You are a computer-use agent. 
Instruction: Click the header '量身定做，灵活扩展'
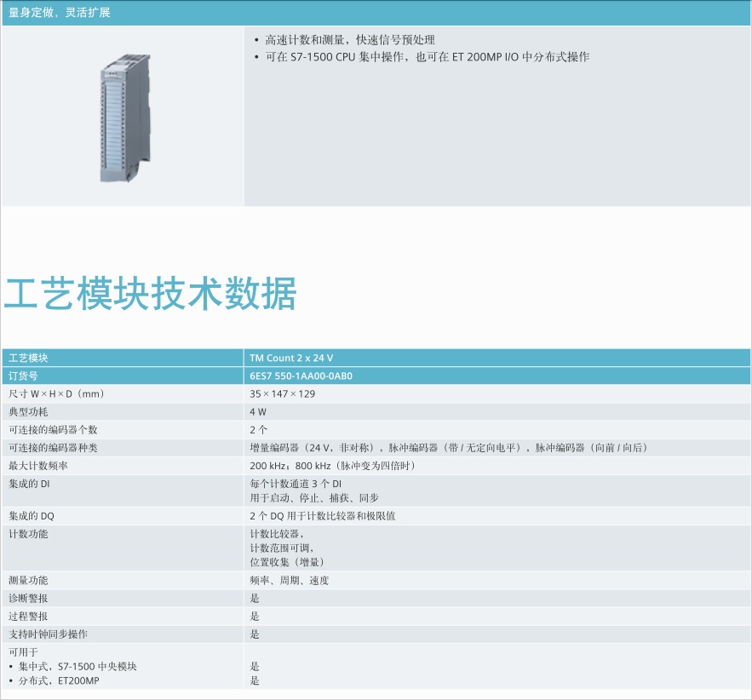click(60, 13)
